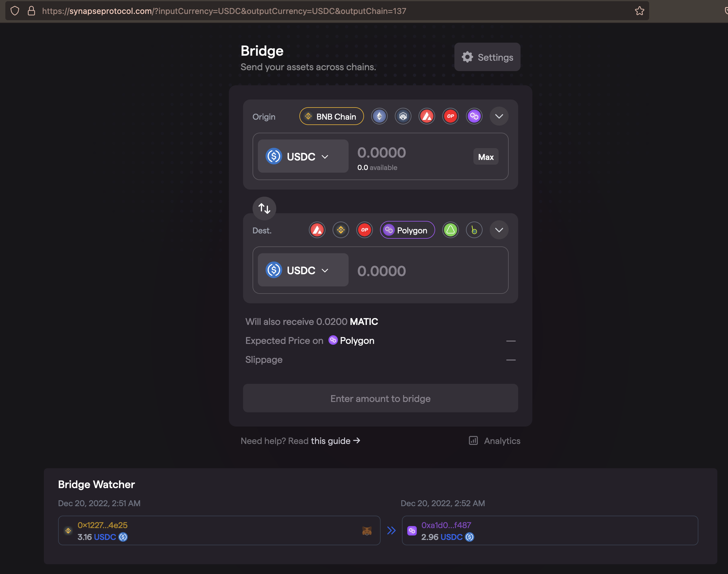
Task: Click the shield icon in the address bar
Action: tap(15, 11)
